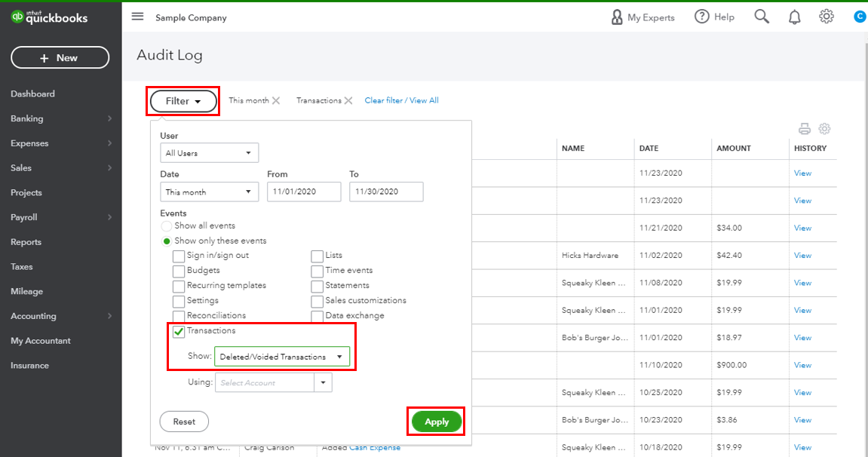
Task: Open Dashboard in sidebar
Action: click(32, 94)
